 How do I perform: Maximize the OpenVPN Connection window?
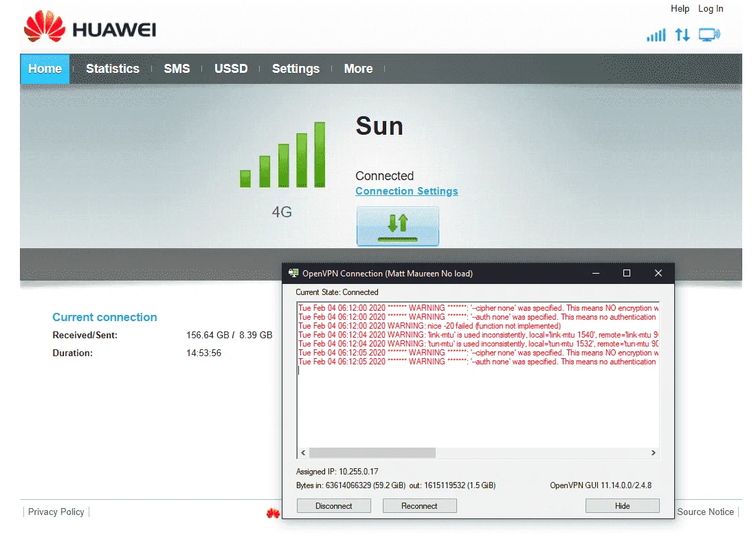pos(627,273)
